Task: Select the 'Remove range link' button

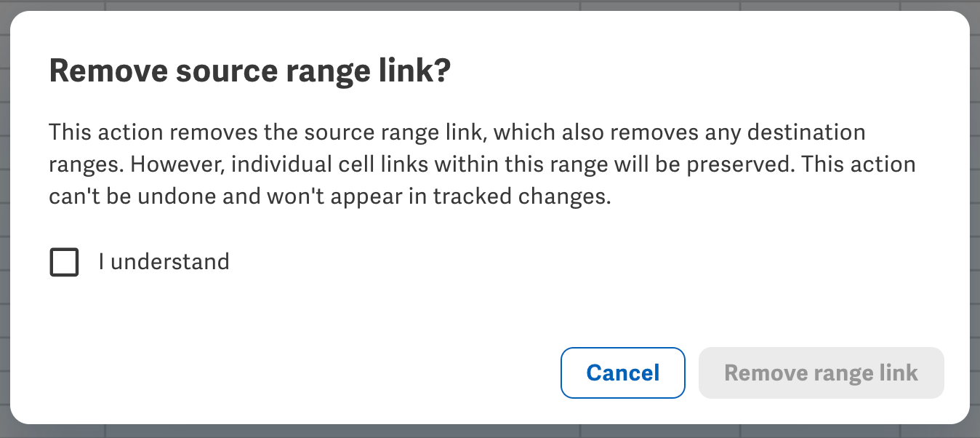Action: 821,373
